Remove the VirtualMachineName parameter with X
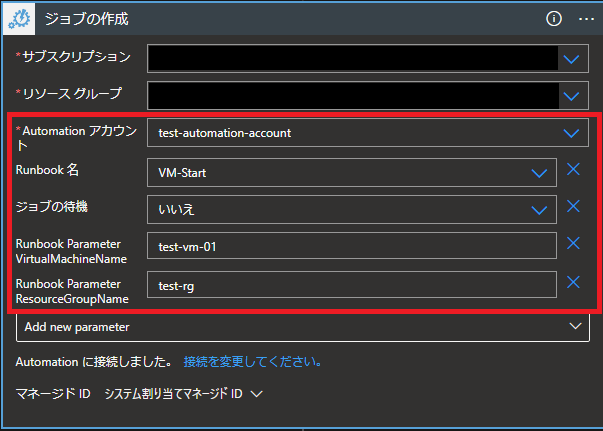This screenshot has height=431, width=603. [x=573, y=243]
